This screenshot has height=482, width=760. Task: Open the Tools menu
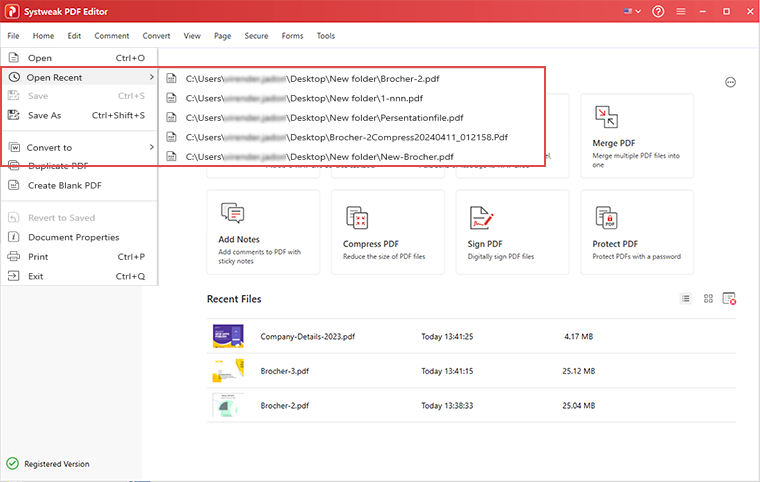click(x=326, y=36)
